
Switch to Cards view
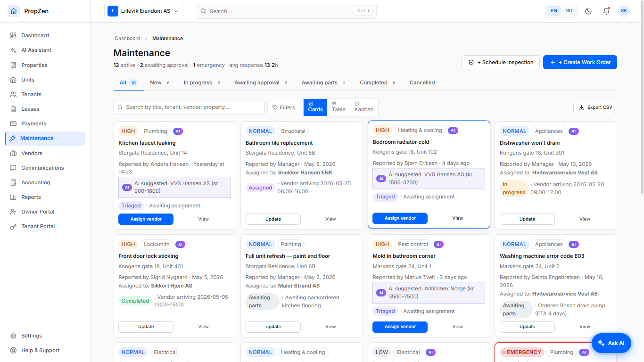[x=315, y=107]
